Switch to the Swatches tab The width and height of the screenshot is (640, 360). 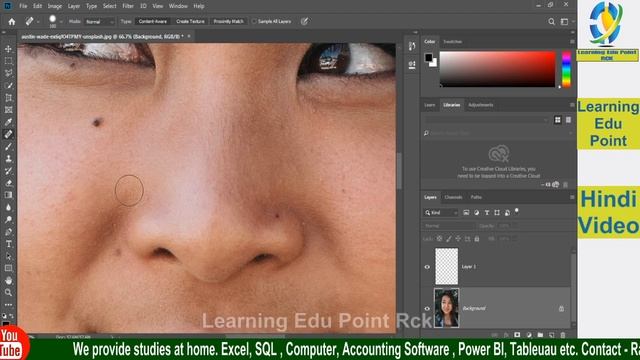[x=452, y=42]
